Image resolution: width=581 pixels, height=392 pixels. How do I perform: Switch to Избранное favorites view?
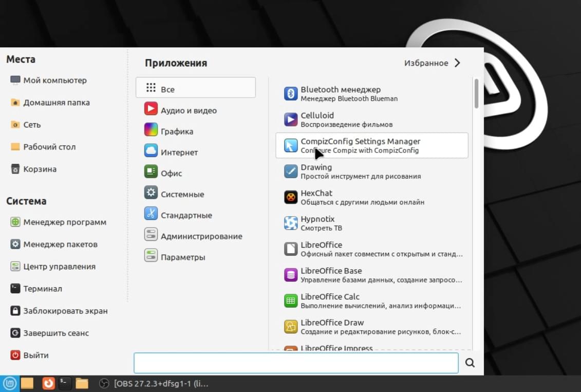[x=432, y=63]
